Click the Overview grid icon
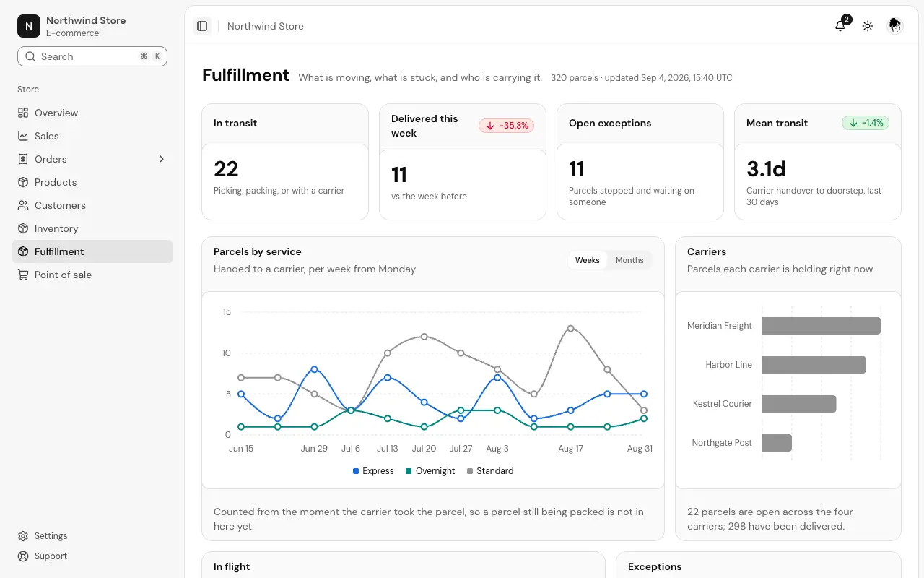The width and height of the screenshot is (924, 578). [x=23, y=113]
